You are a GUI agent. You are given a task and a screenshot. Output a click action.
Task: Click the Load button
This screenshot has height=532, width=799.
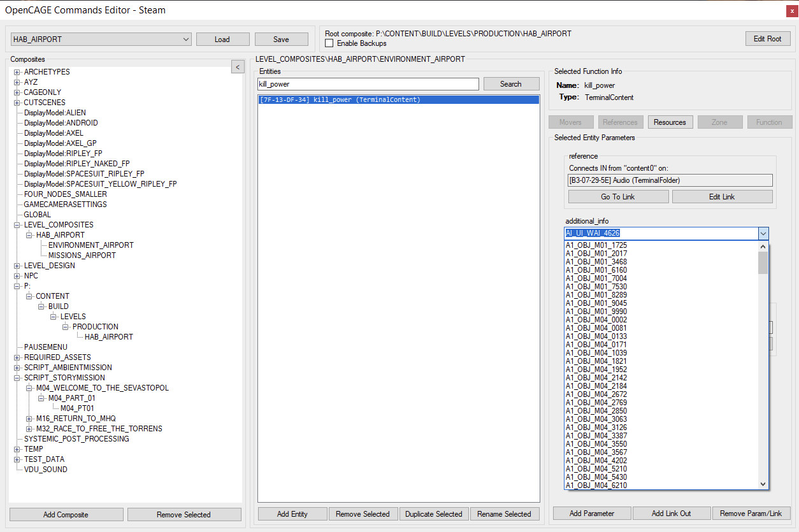222,39
